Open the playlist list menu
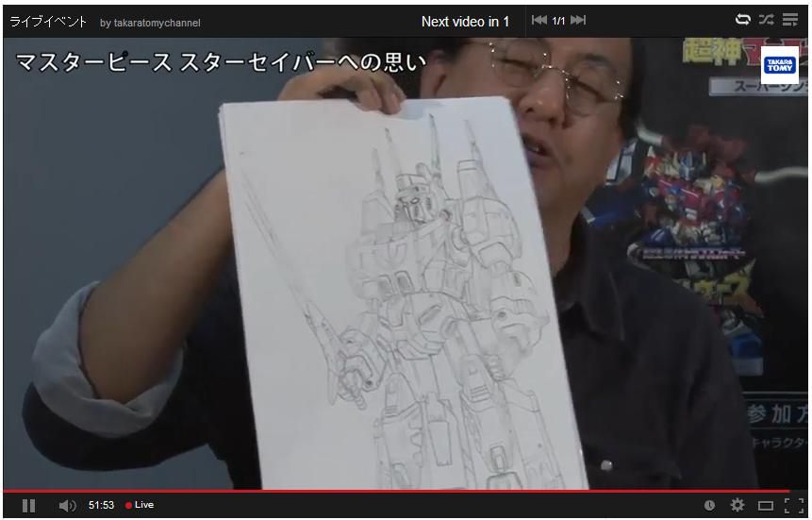The height and width of the screenshot is (520, 812). [790, 20]
